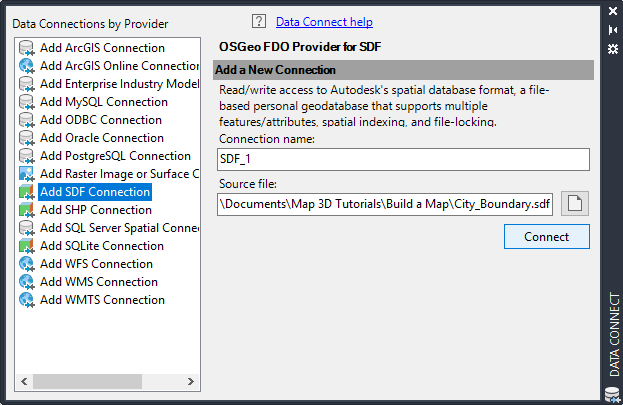Toggle auto-hide on the Data Connect palette
The width and height of the screenshot is (623, 405).
(613, 30)
